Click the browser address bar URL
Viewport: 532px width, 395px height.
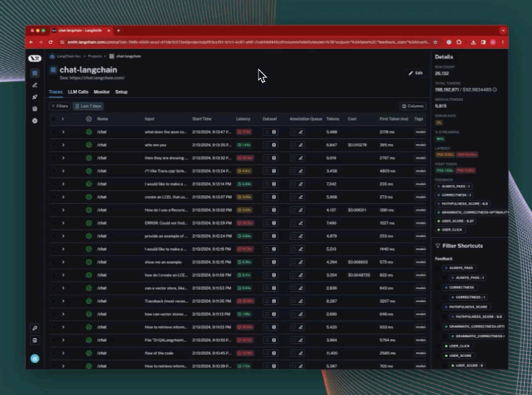[x=247, y=42]
